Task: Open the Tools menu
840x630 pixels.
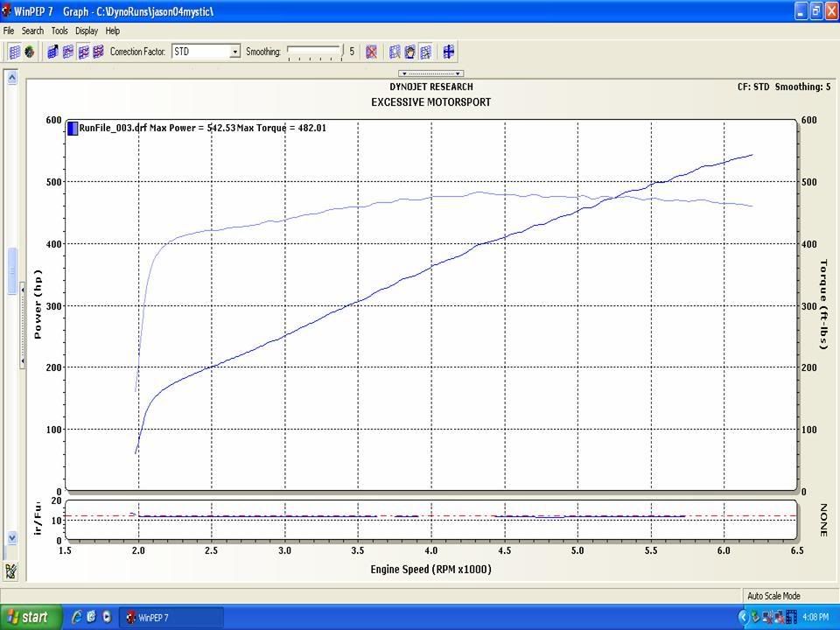Action: pos(59,31)
